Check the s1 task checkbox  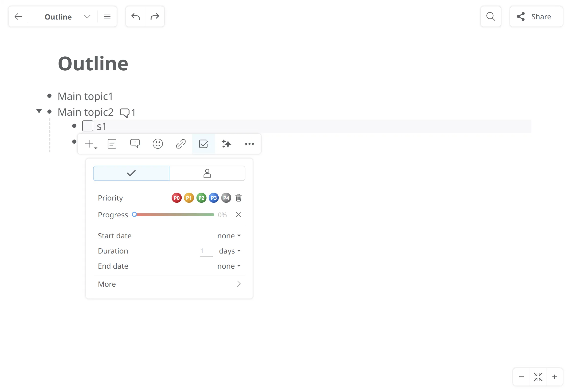click(x=88, y=126)
